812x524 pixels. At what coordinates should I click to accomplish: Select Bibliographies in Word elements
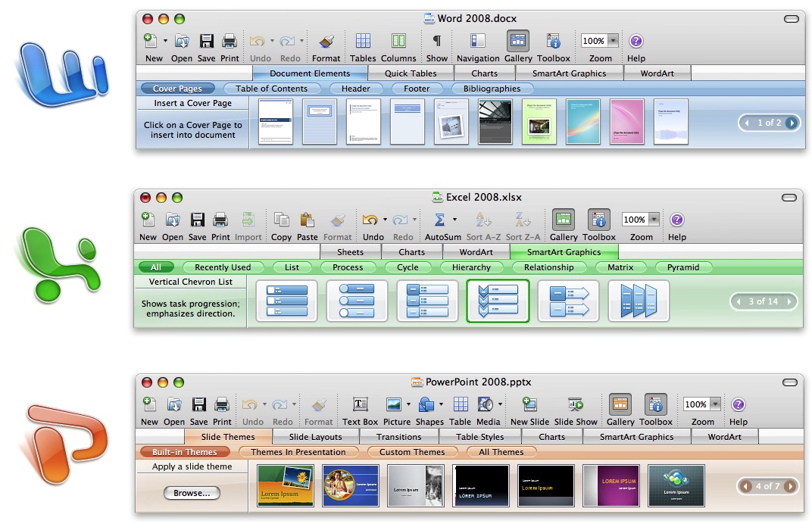492,89
